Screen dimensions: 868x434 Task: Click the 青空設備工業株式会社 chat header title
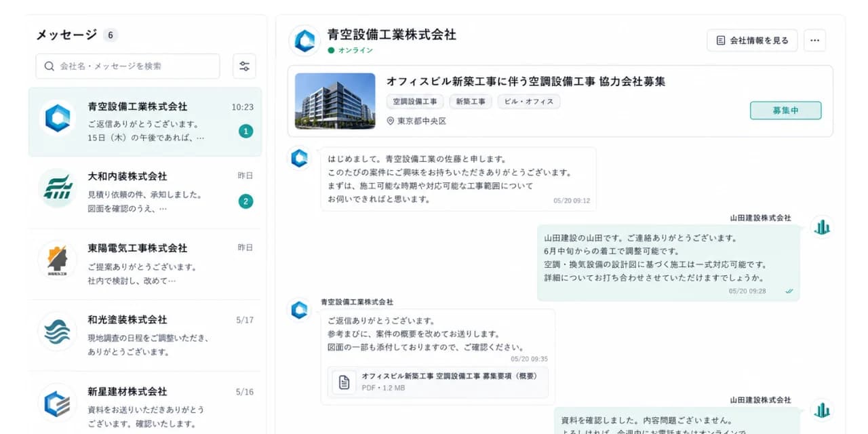pos(392,35)
